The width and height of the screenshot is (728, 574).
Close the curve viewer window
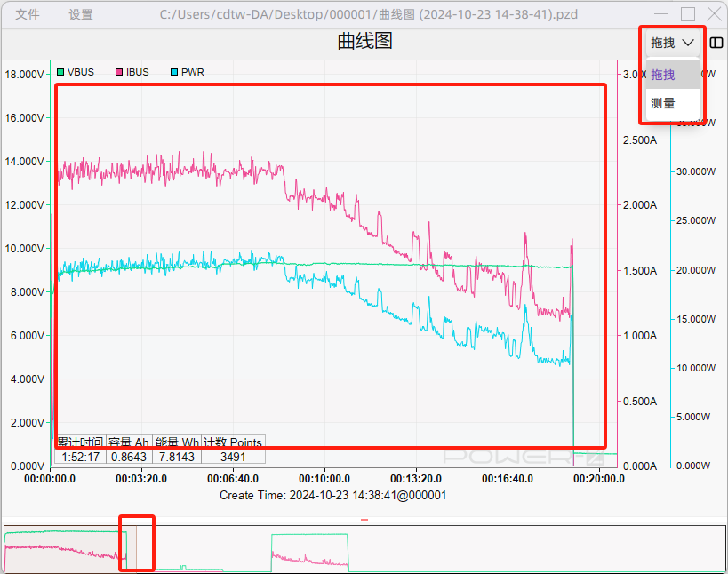pos(714,14)
